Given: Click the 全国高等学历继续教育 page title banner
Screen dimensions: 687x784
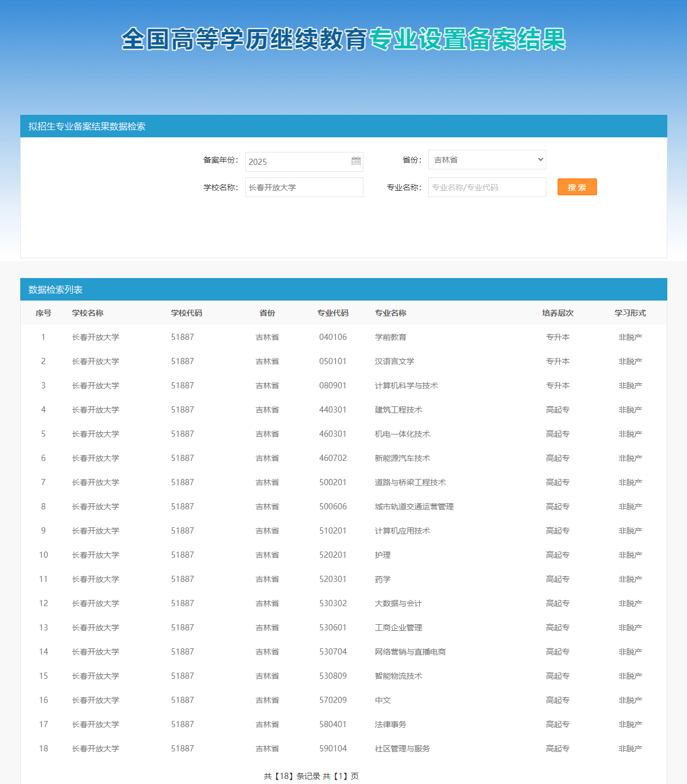Looking at the screenshot, I should coord(344,39).
